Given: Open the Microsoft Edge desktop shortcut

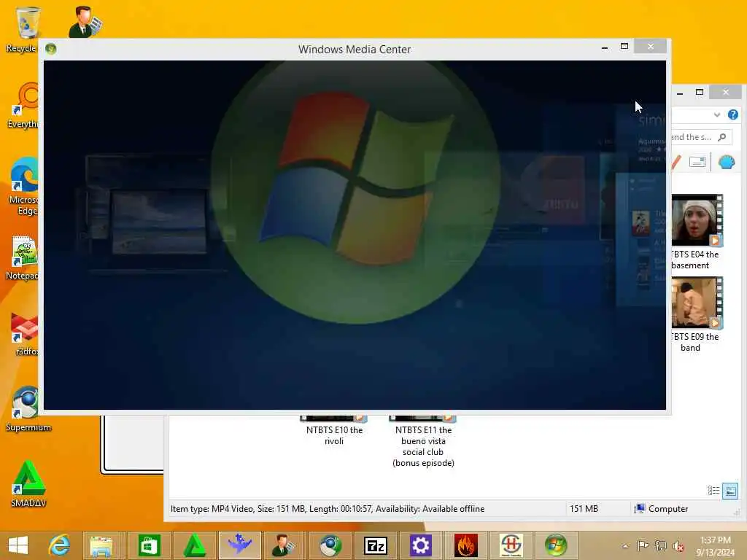Looking at the screenshot, I should [x=25, y=175].
